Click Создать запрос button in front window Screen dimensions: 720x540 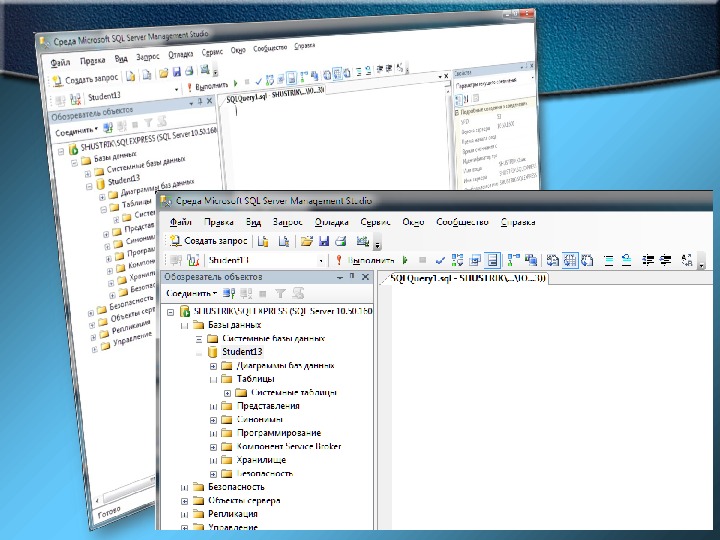tap(209, 241)
